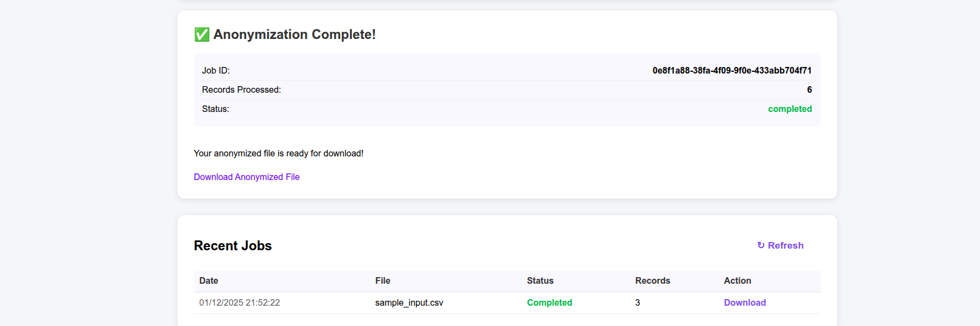Click the Refresh button for Recent Jobs

pos(780,245)
